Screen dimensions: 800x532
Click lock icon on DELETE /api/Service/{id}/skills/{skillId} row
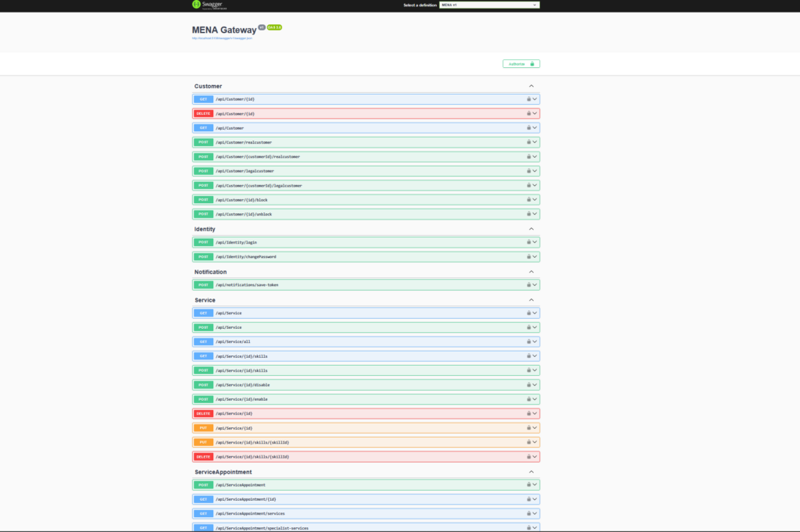[x=529, y=456]
